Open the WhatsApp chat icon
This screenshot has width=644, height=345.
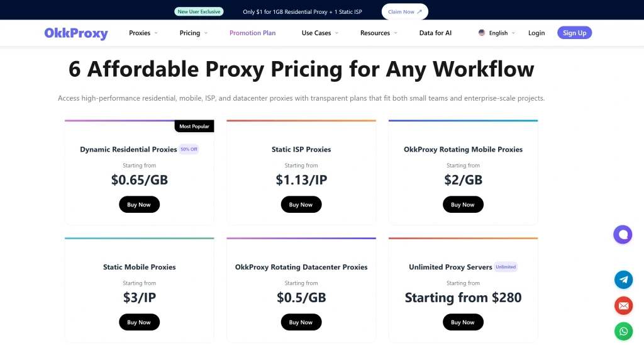click(x=623, y=331)
